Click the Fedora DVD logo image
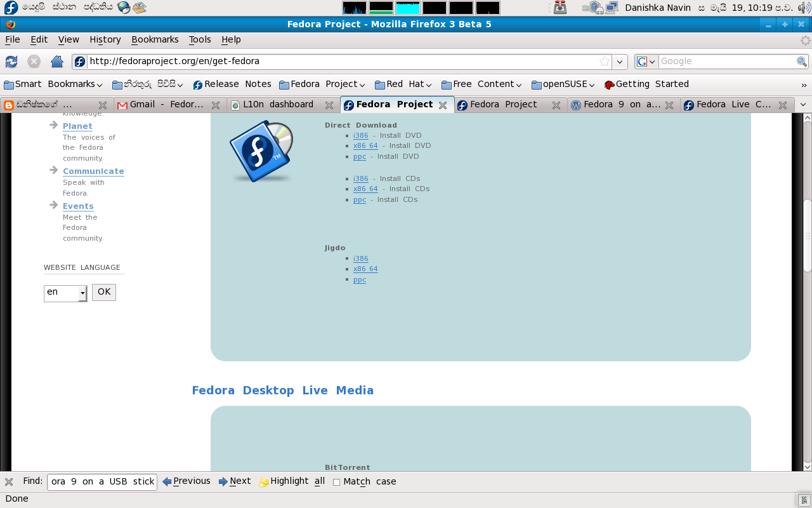This screenshot has width=812, height=508. (262, 151)
